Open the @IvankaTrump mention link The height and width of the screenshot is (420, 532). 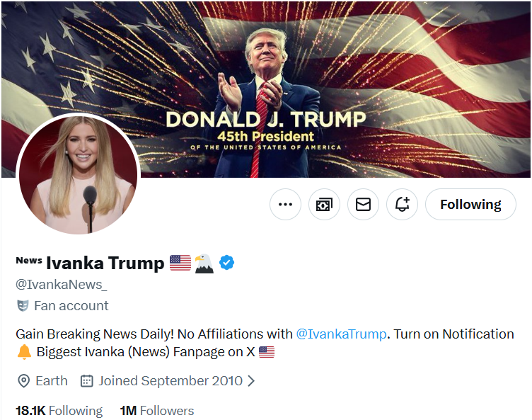341,334
